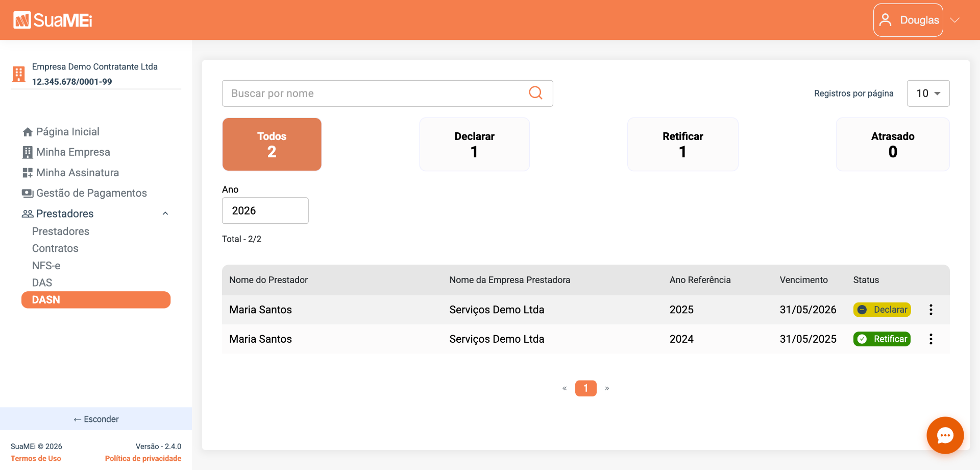
Task: Hide the sidebar with Esconder
Action: [x=96, y=419]
